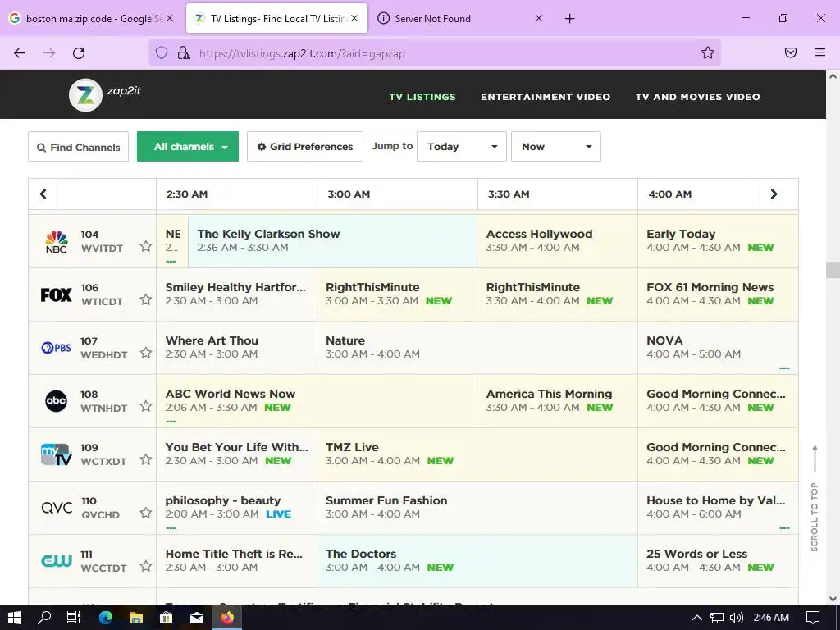View site security lock info

coord(184,52)
